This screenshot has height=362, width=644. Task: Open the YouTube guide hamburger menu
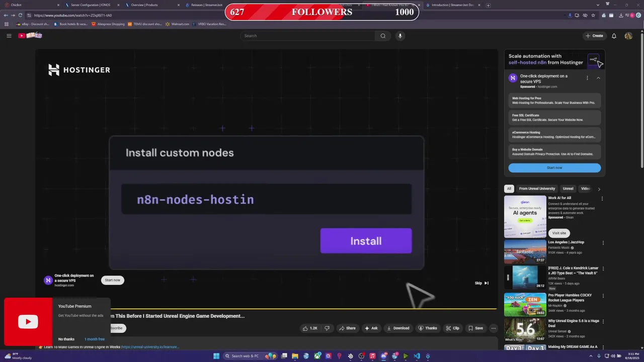coord(9,36)
